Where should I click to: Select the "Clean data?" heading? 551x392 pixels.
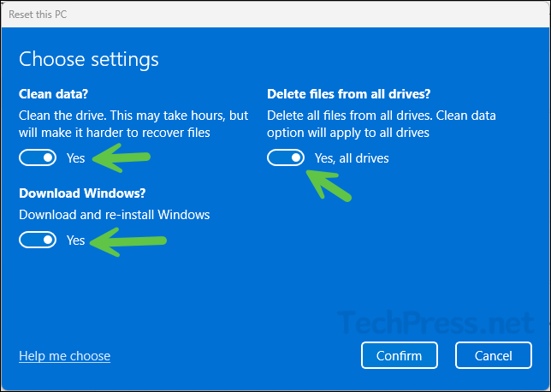pyautogui.click(x=55, y=93)
